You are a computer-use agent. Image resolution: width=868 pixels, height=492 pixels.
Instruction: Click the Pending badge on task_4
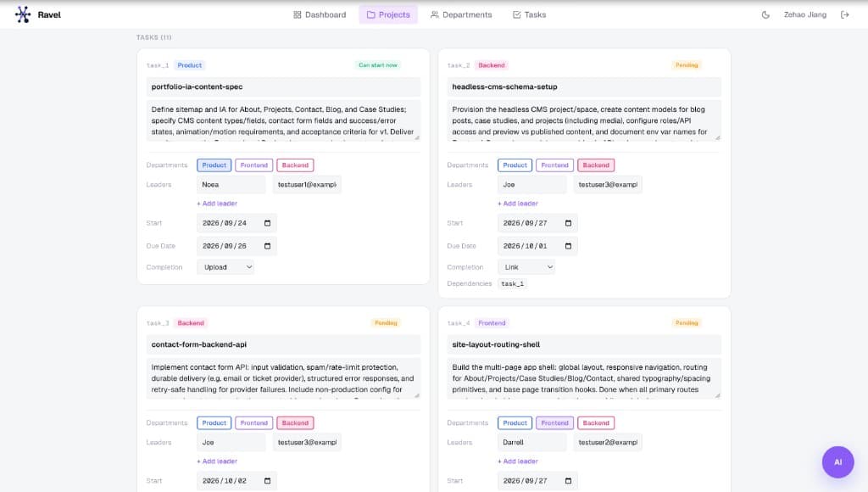click(687, 323)
